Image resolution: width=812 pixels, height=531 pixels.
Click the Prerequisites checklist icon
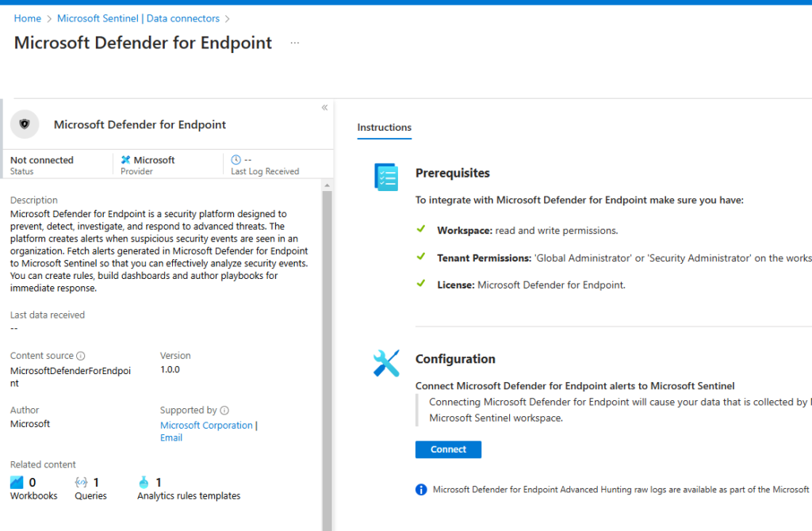click(386, 177)
